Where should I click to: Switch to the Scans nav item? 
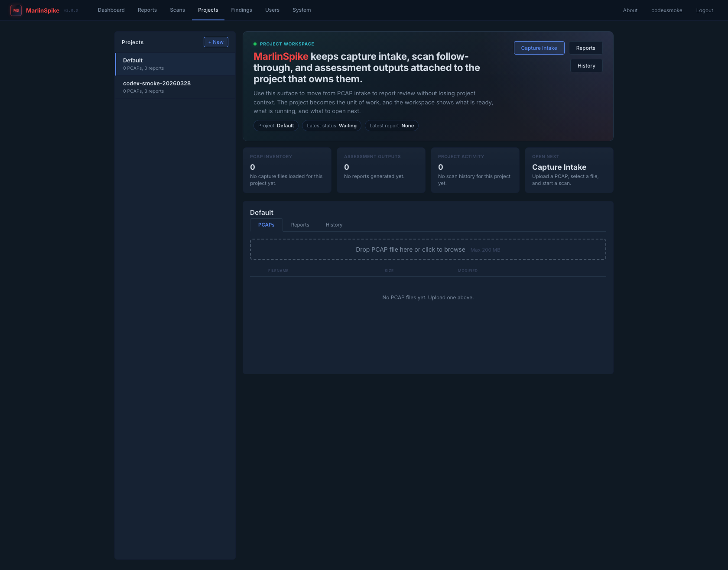[x=178, y=10]
